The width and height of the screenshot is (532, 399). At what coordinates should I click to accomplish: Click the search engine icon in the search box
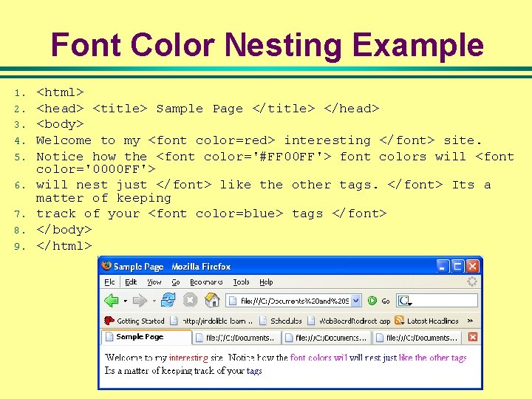(x=404, y=301)
